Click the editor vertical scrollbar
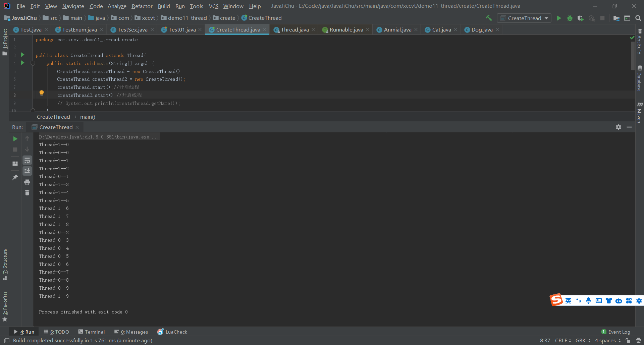Image resolution: width=644 pixels, height=345 pixels. (x=633, y=55)
